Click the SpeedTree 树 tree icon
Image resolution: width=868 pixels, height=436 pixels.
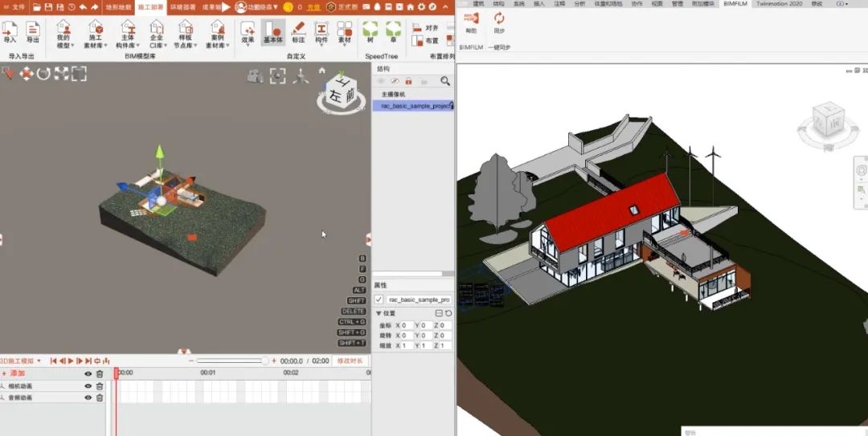371,33
